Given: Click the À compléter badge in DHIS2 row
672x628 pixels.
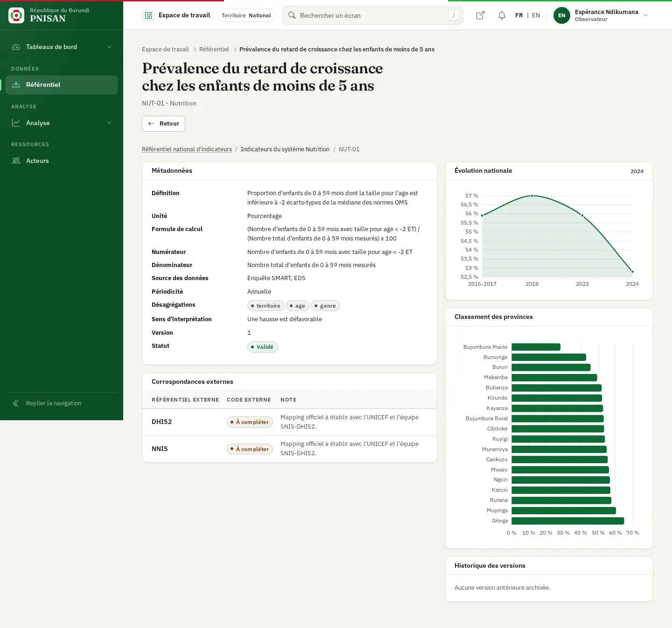Looking at the screenshot, I should coord(250,422).
